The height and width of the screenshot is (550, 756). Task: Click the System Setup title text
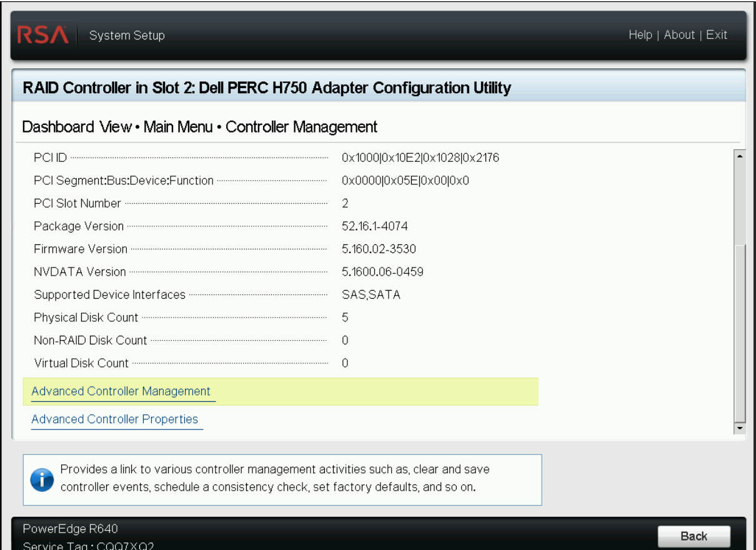(127, 36)
